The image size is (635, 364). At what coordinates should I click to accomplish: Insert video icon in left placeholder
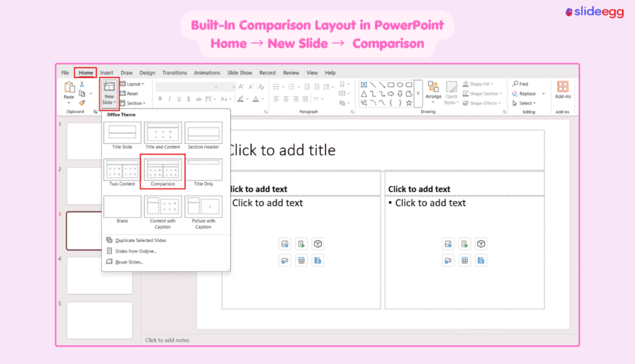(285, 260)
